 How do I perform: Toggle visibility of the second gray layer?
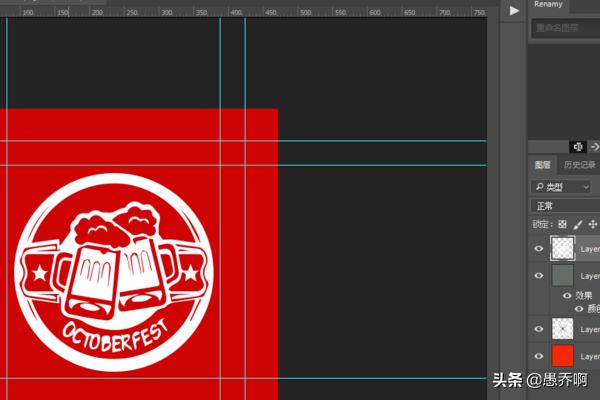click(539, 275)
